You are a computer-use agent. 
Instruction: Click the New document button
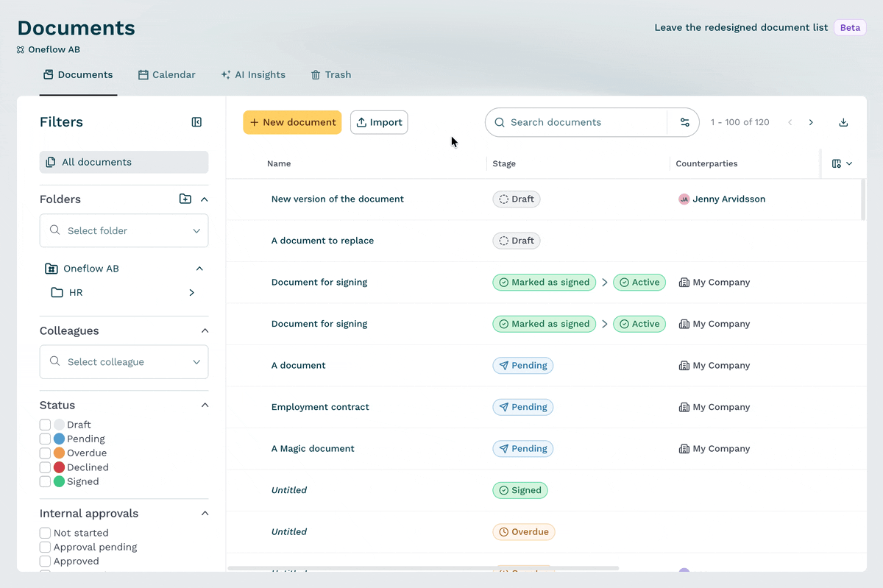pos(292,122)
